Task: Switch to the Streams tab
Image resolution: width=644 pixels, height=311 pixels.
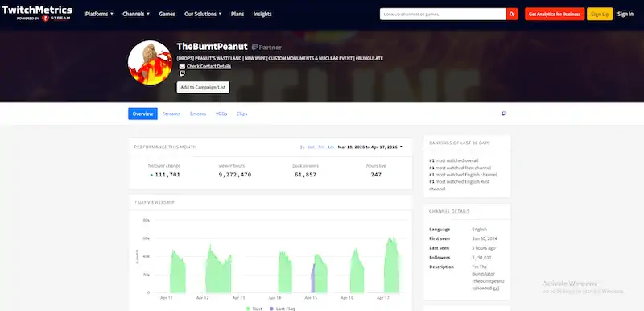Action: [x=171, y=114]
